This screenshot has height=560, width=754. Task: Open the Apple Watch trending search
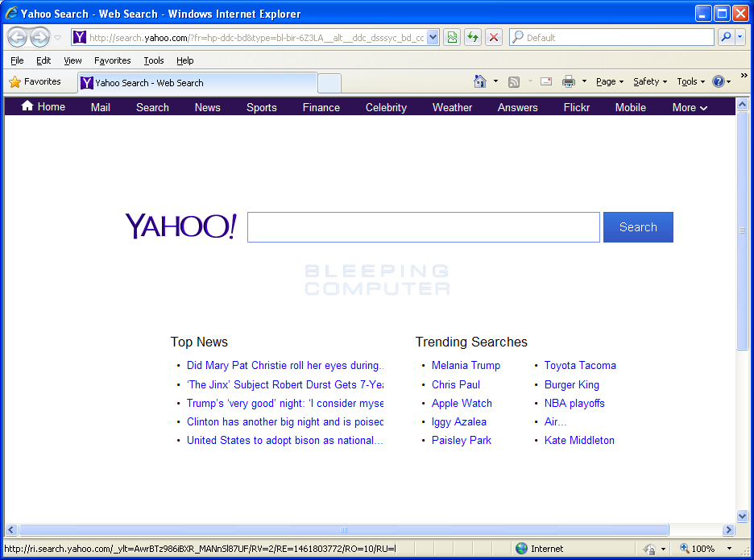[x=462, y=403]
